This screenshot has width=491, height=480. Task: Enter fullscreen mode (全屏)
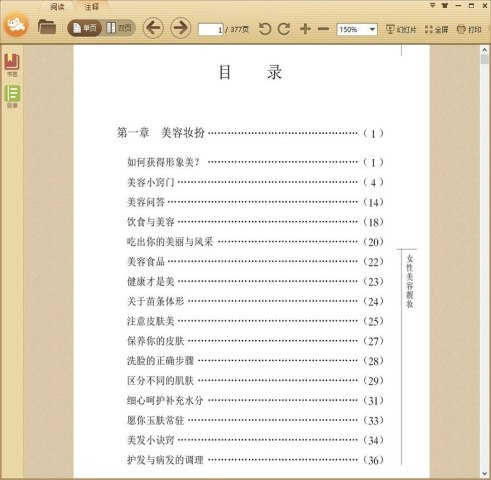(436, 30)
